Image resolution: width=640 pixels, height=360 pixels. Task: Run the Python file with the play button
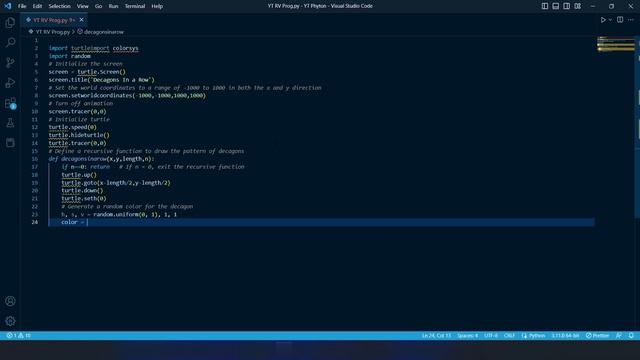pos(603,20)
